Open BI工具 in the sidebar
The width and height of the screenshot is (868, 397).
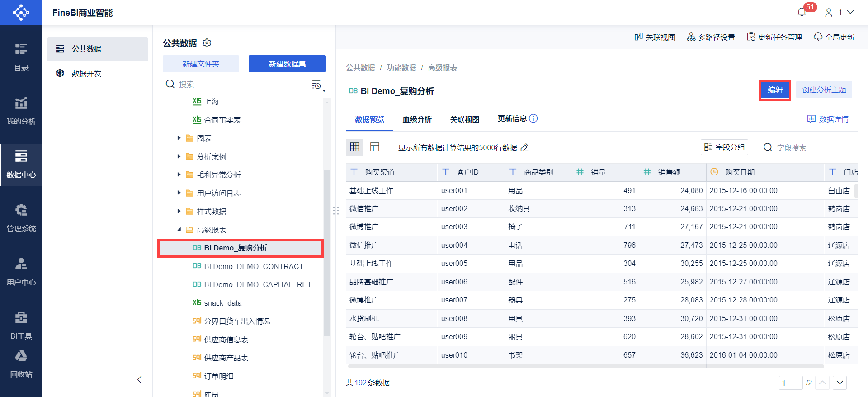[x=21, y=326]
